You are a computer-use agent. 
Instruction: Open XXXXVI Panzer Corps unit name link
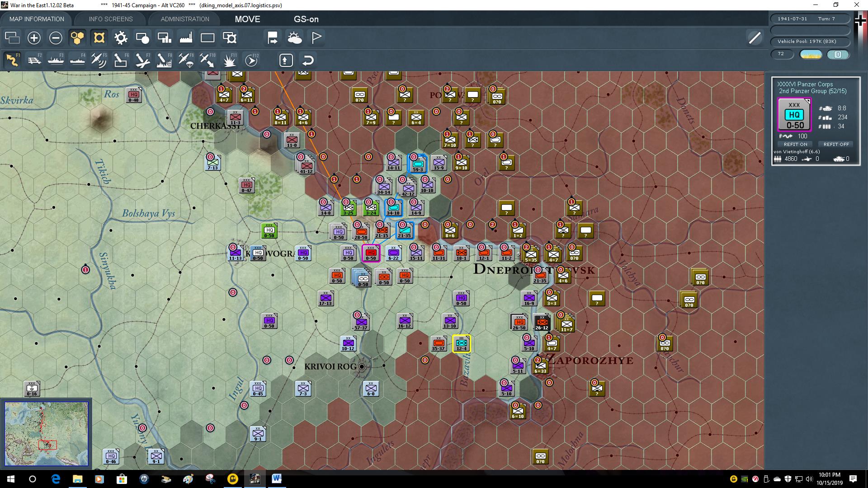pyautogui.click(x=805, y=84)
